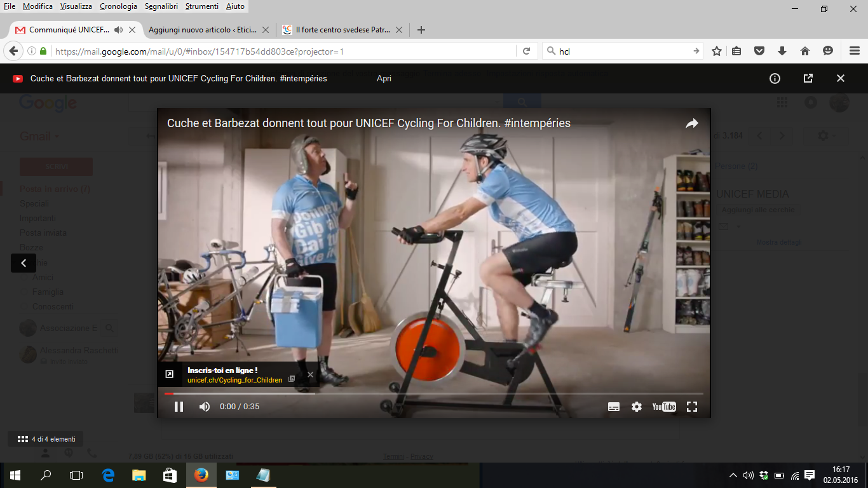The image size is (868, 488).
Task: Switch to the Il forte centro svedese tab
Action: 342,30
